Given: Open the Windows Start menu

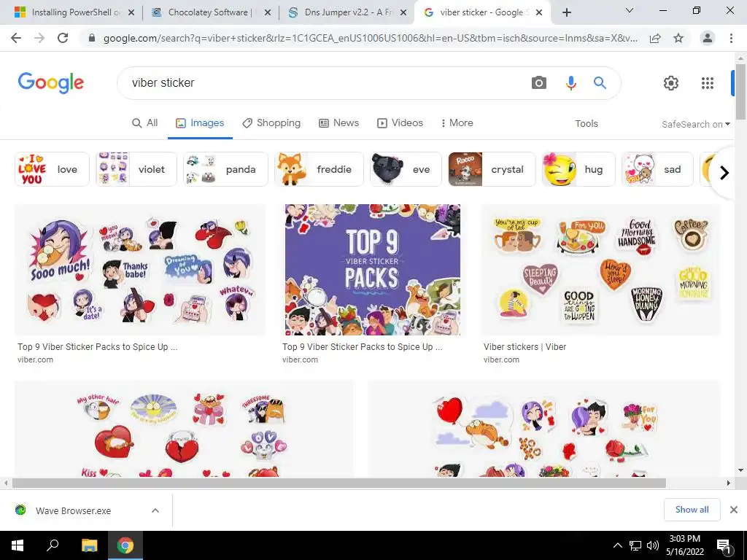Looking at the screenshot, I should pyautogui.click(x=18, y=545).
